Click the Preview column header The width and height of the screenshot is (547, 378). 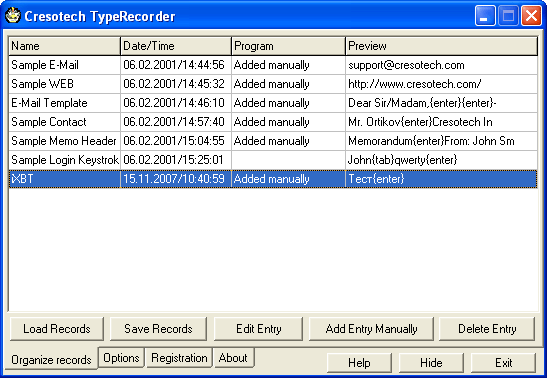point(441,46)
